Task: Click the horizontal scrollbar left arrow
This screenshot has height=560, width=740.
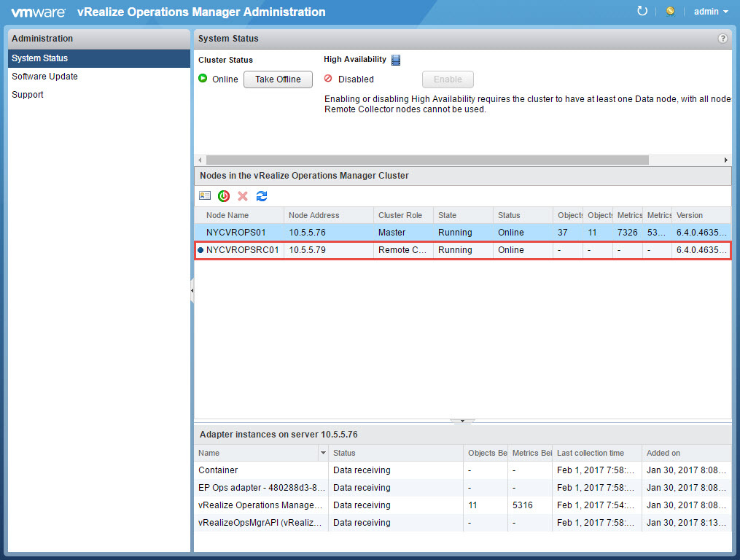Action: tap(200, 160)
